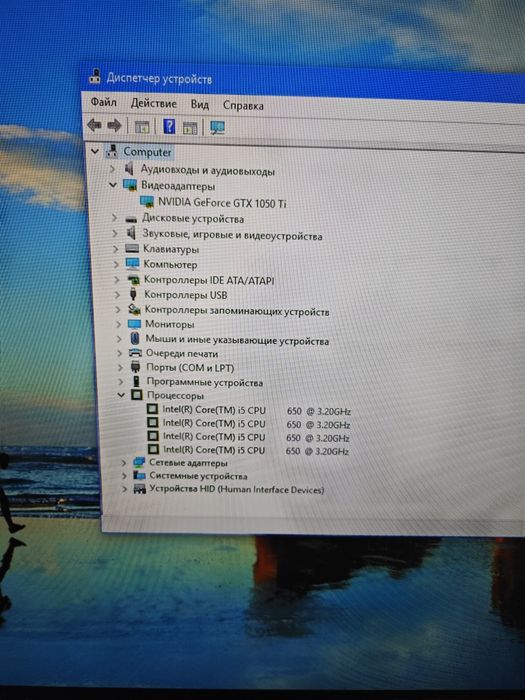Click the Back arrow toolbar icon
The image size is (525, 700).
pos(94,125)
